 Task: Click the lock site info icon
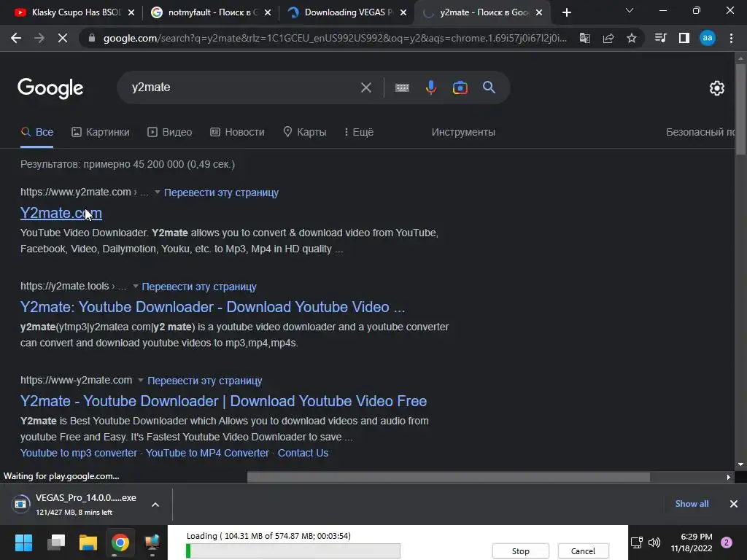[x=92, y=38]
